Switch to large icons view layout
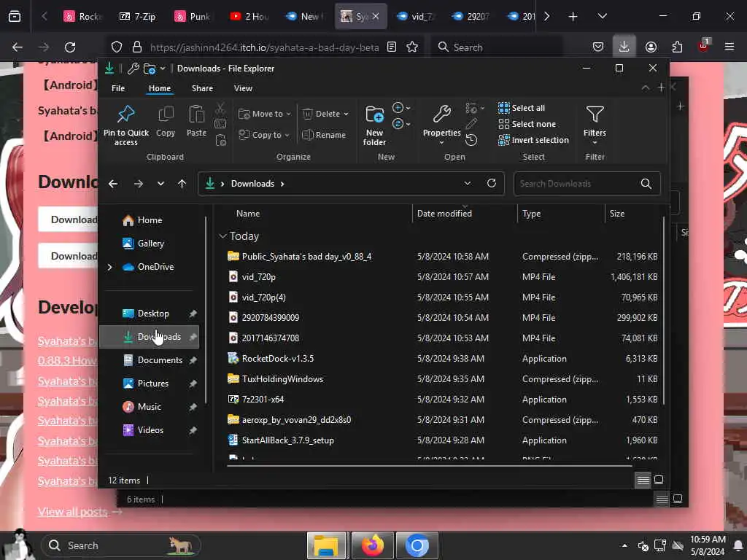Screen dimensions: 747x560 tap(659, 480)
